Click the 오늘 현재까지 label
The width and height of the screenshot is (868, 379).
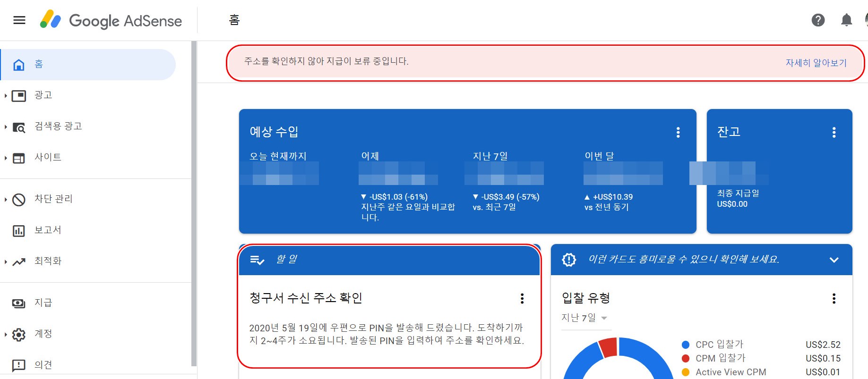(278, 156)
